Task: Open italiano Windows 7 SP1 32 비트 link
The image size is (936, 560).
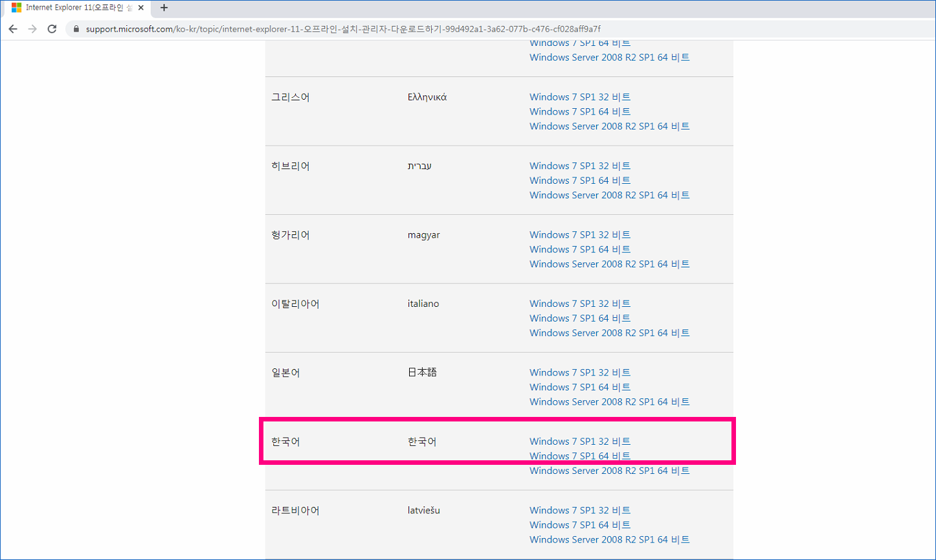Action: [x=580, y=304]
